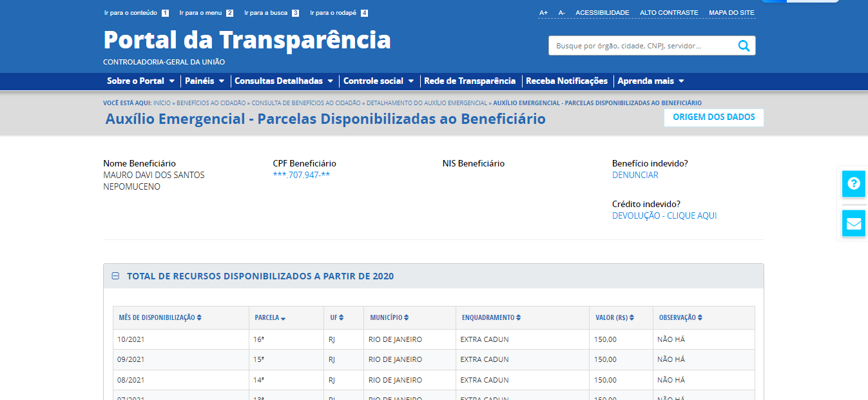Sort table by Valor (R$) column arrows
The width and height of the screenshot is (868, 400).
(632, 317)
